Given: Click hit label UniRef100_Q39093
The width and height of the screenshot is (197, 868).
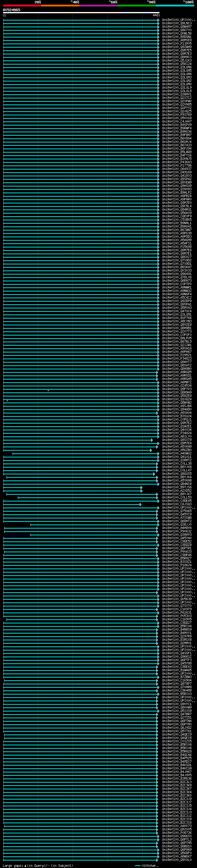Looking at the screenshot, I should point(177,189).
